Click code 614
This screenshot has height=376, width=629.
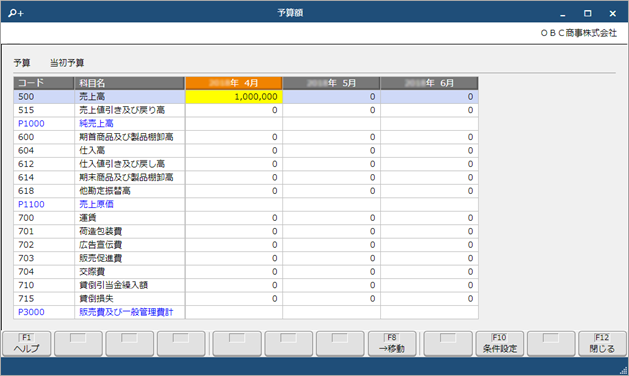point(26,177)
